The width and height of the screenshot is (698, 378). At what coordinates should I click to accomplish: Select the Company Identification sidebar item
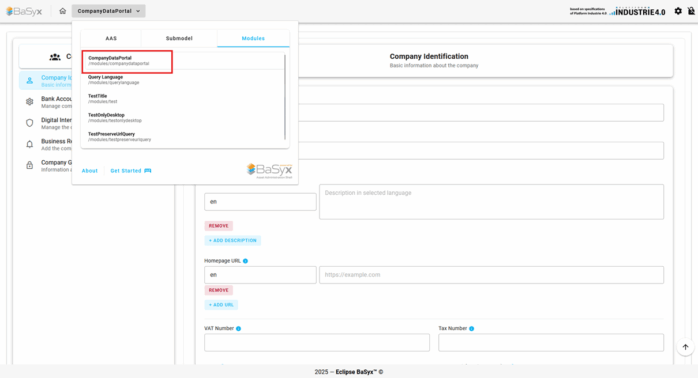coord(46,81)
